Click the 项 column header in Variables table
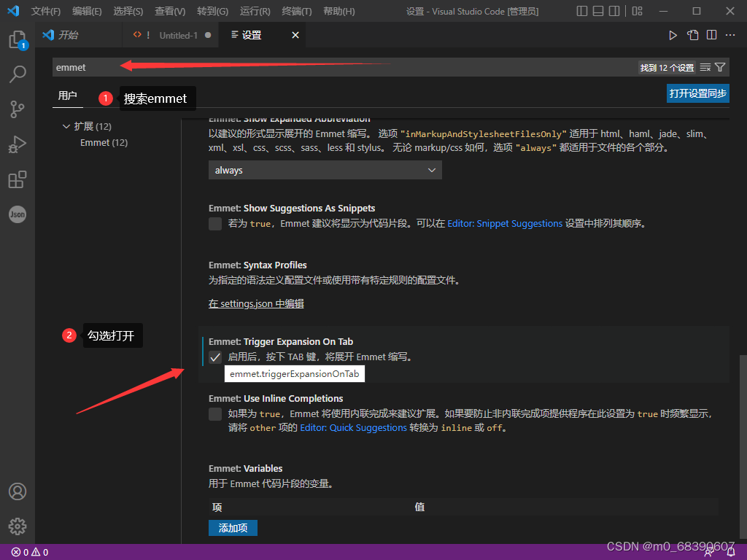 point(217,507)
